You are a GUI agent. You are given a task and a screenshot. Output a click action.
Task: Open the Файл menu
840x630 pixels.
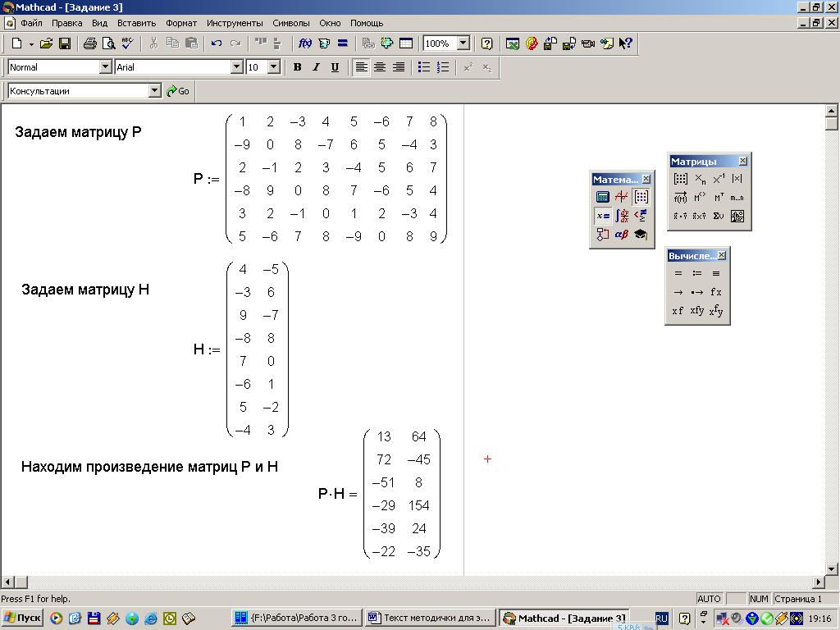pyautogui.click(x=32, y=23)
